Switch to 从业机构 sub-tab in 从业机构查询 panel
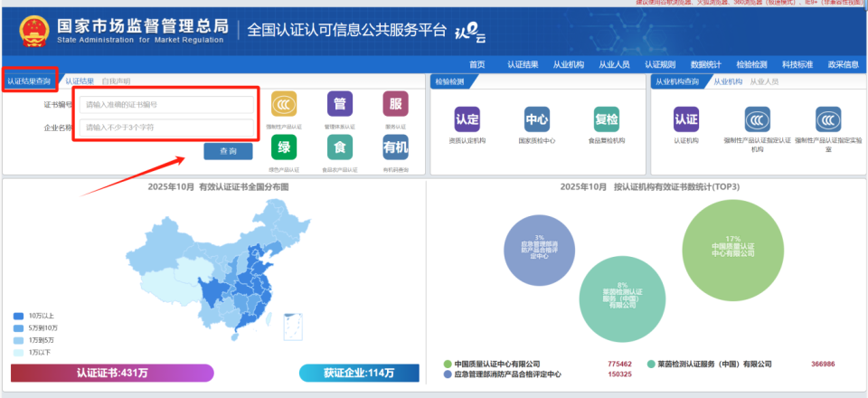 pyautogui.click(x=727, y=81)
